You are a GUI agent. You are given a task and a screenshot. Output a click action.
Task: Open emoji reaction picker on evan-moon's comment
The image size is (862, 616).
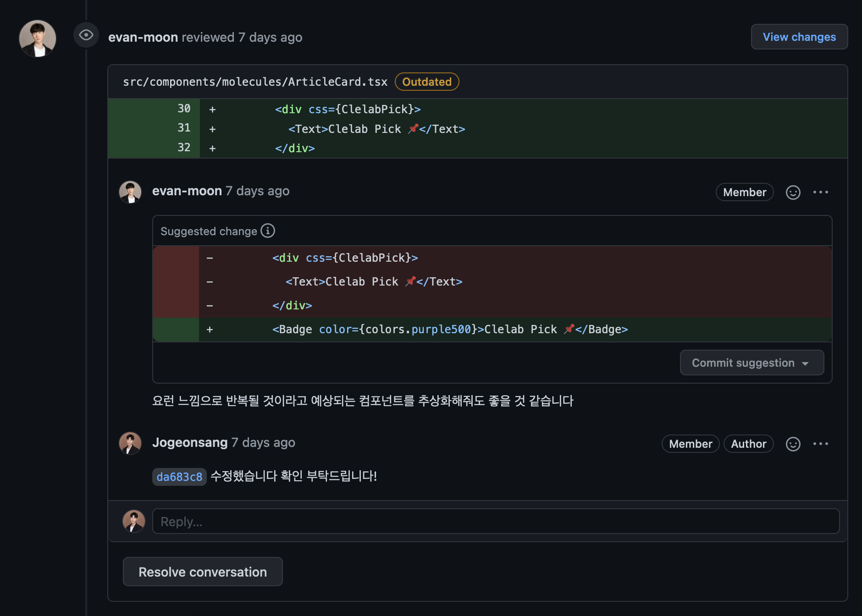pos(793,192)
